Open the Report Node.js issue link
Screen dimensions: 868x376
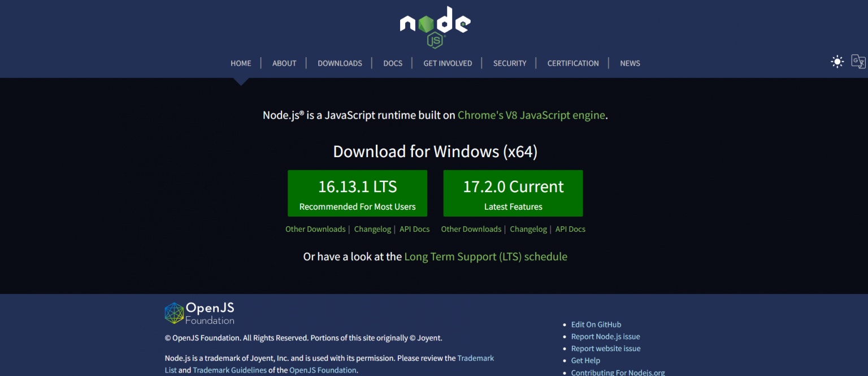pyautogui.click(x=606, y=336)
